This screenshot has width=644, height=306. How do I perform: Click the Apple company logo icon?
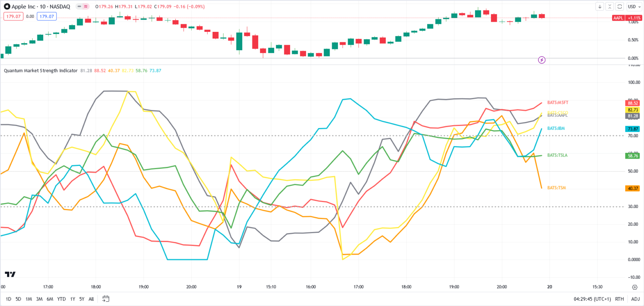click(7, 6)
